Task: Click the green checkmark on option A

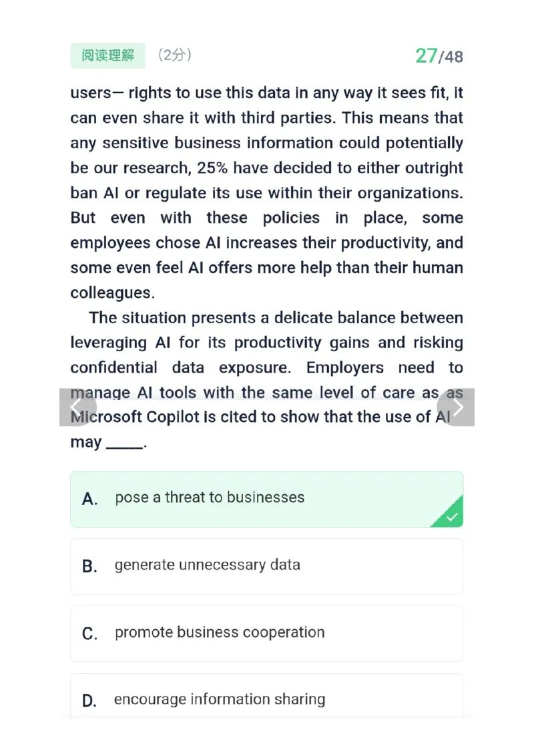Action: [452, 516]
